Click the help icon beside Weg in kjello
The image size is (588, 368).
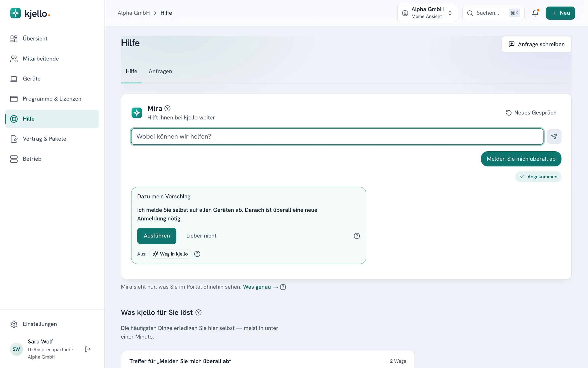(x=197, y=254)
